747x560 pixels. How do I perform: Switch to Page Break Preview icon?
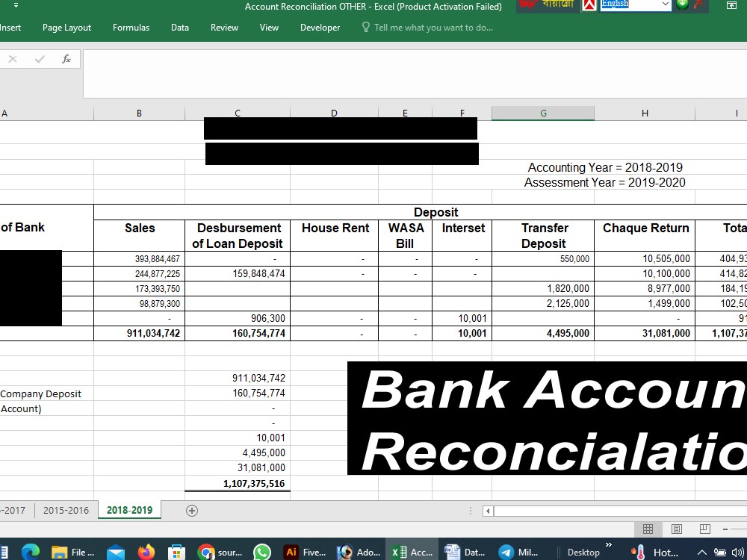[705, 529]
